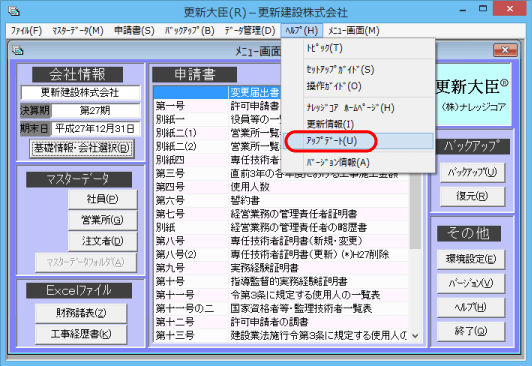This screenshot has width=532, height=366.
Task: Select the 第十三号 row
Action: [282, 335]
